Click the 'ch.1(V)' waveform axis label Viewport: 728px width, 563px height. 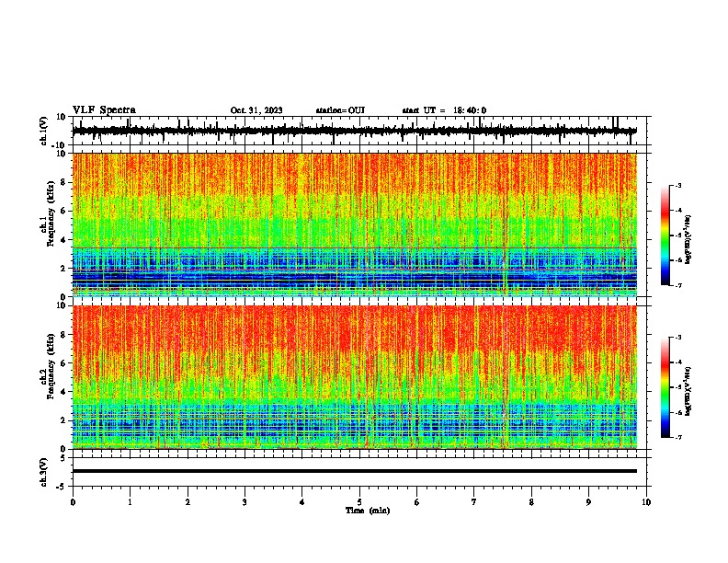click(44, 131)
